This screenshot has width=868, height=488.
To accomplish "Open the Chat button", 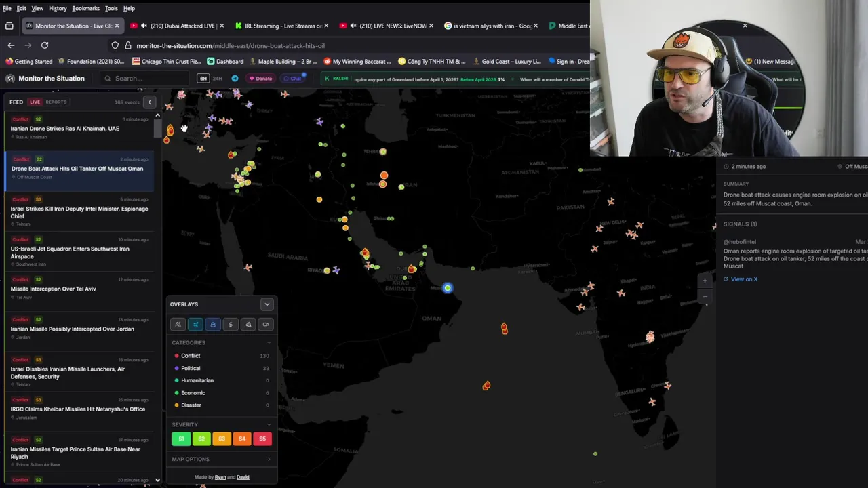I will tap(293, 79).
